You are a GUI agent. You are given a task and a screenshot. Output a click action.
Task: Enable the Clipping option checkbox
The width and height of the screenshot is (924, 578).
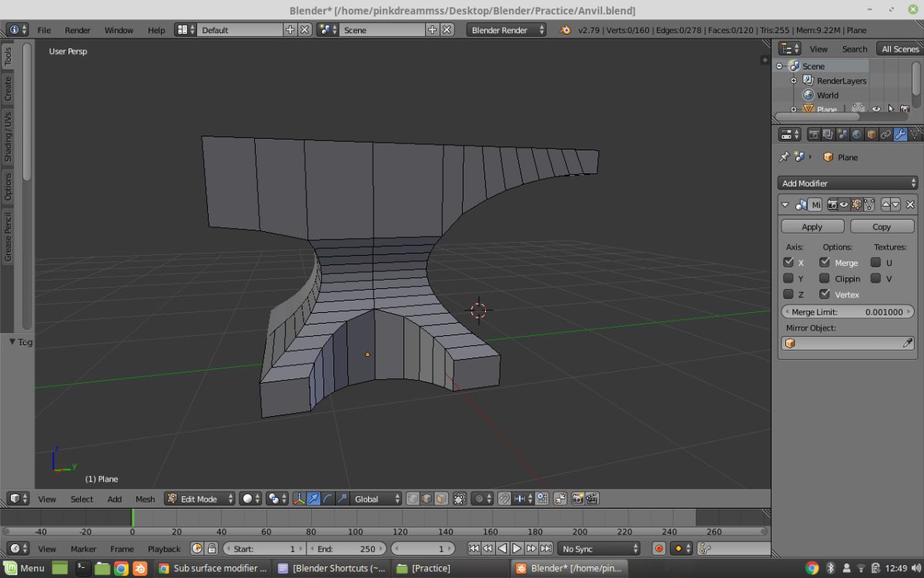[x=825, y=278]
